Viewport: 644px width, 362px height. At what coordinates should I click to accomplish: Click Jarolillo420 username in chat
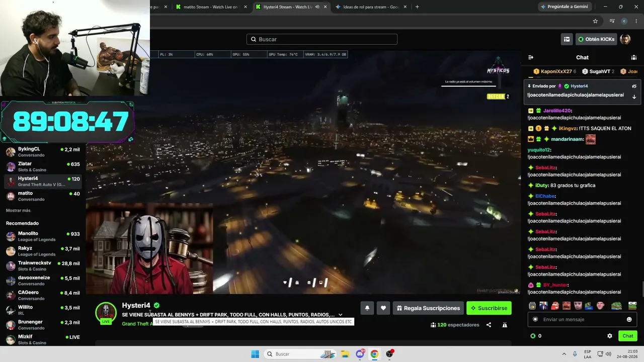point(557,111)
